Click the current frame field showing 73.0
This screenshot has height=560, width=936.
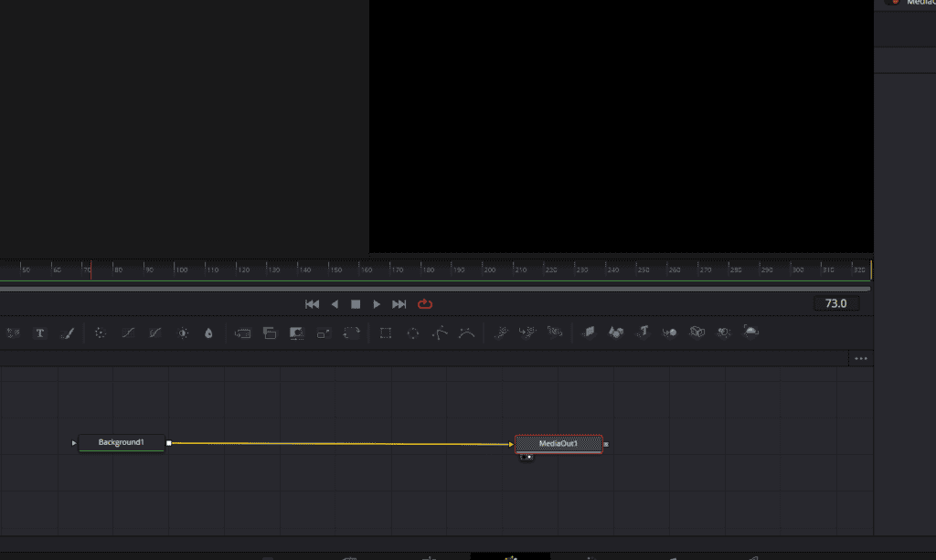click(x=835, y=303)
